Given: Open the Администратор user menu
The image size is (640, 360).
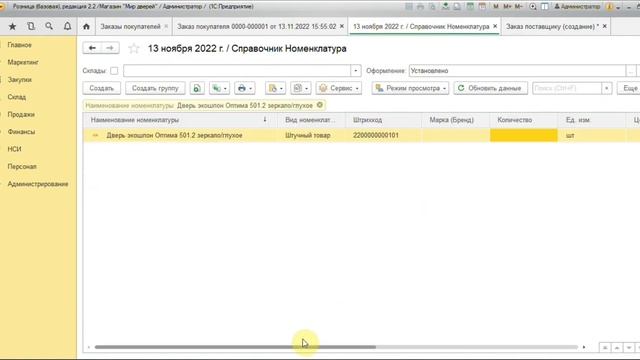Looking at the screenshot, I should 577,7.
